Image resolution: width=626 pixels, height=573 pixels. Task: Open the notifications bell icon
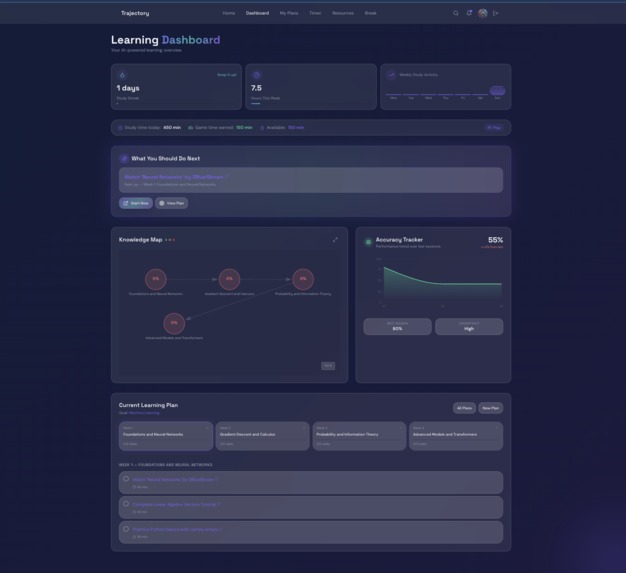pos(469,13)
